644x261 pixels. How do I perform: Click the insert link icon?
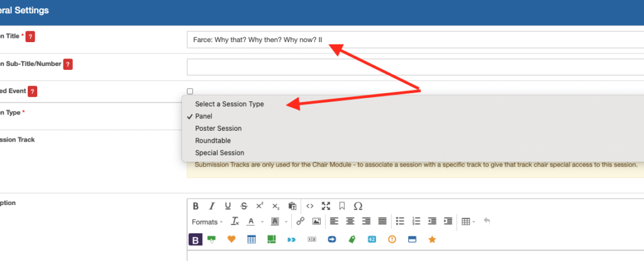click(x=301, y=222)
